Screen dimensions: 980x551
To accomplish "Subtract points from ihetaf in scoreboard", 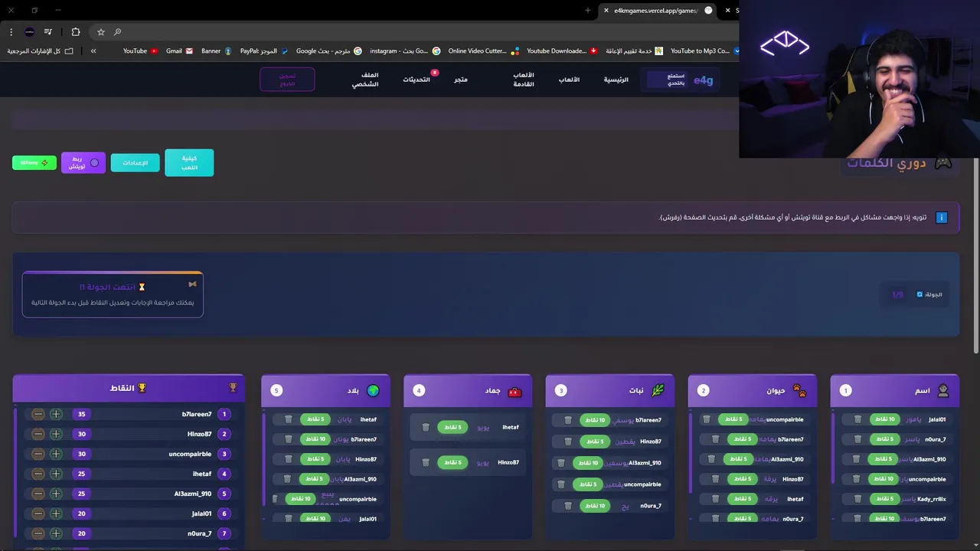I will (38, 474).
